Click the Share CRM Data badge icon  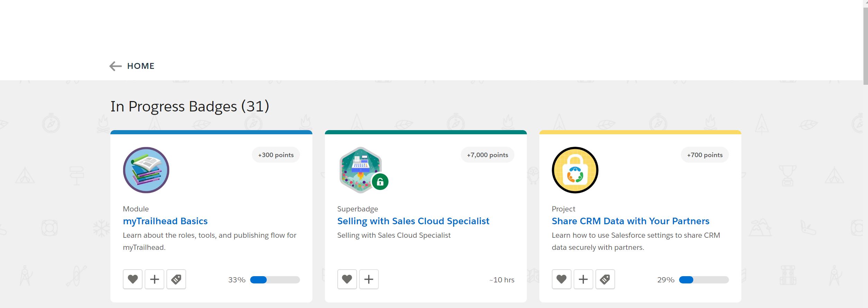pyautogui.click(x=575, y=170)
